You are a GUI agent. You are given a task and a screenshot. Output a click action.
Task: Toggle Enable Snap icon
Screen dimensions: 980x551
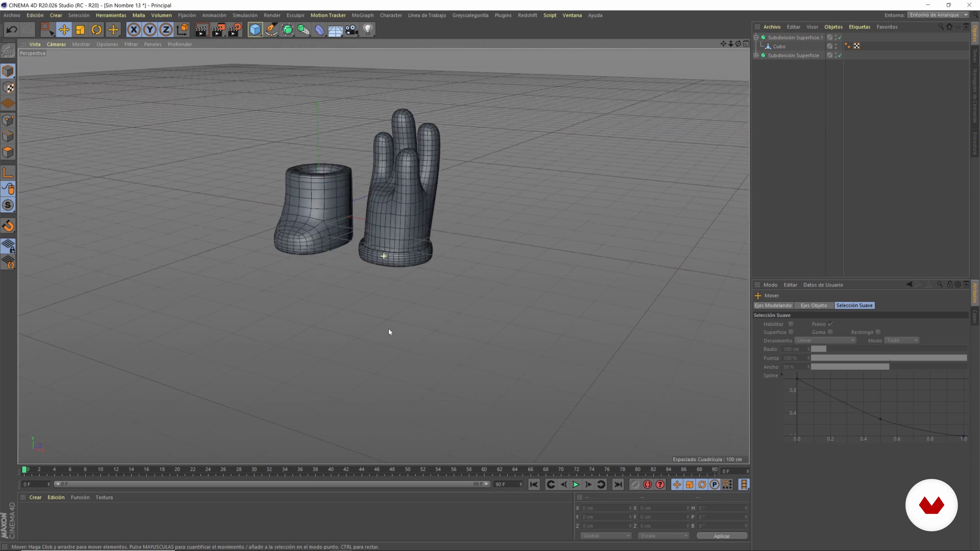click(8, 205)
